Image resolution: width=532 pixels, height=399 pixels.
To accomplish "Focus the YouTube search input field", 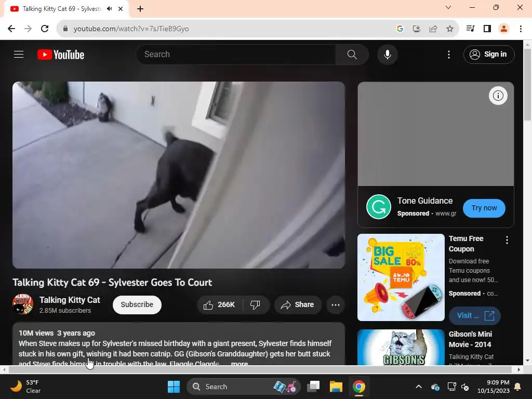I will [x=236, y=54].
